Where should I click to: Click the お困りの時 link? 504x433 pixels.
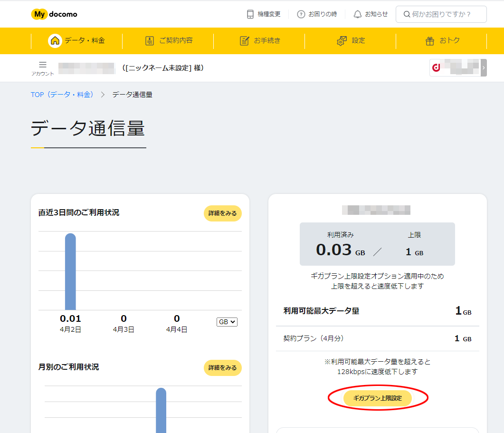click(x=317, y=14)
